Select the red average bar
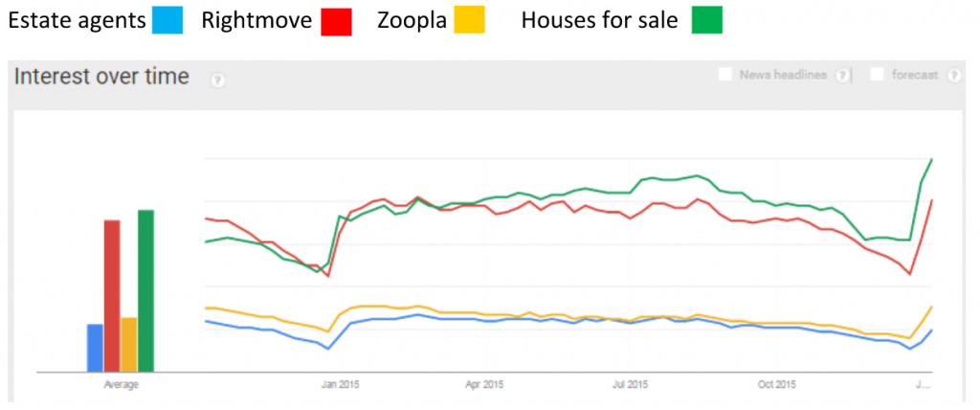 (x=112, y=295)
